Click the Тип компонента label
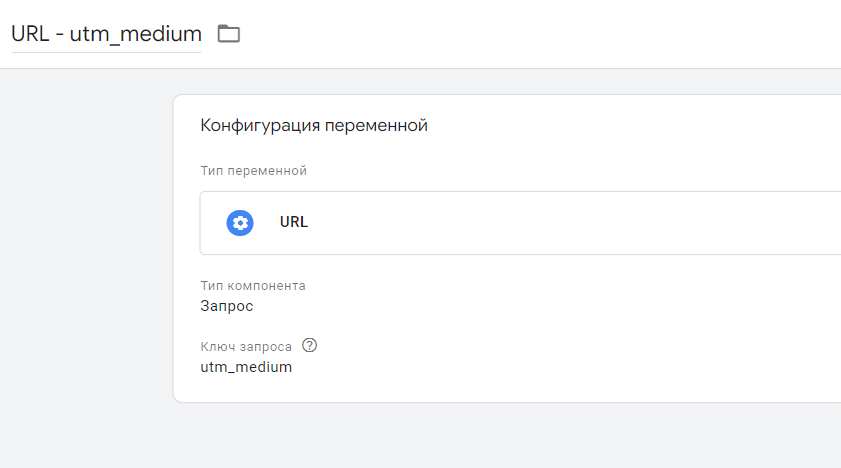 [x=253, y=285]
